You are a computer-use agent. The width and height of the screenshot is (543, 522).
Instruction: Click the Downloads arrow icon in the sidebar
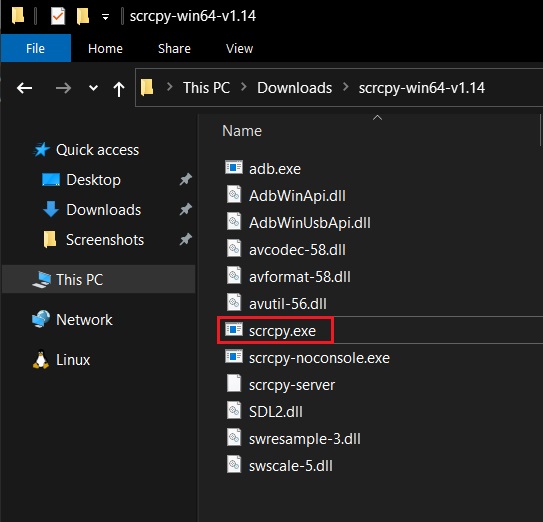tap(51, 209)
